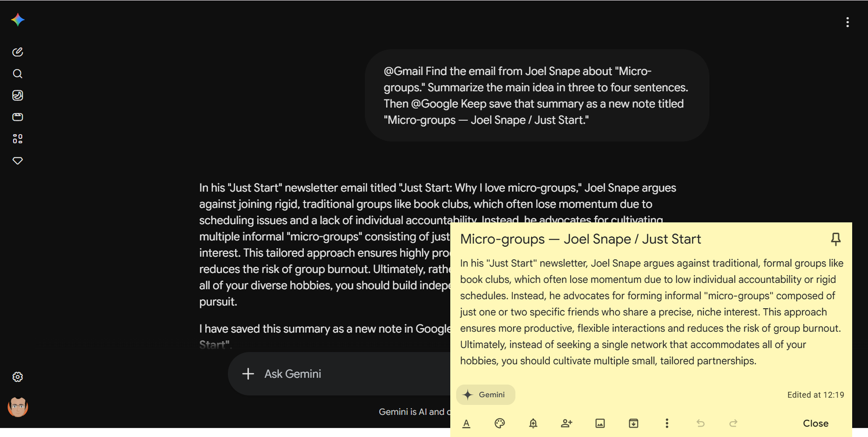Screen dimensions: 868x437
Task: Open the shapes grid icon in the sidebar
Action: click(17, 139)
